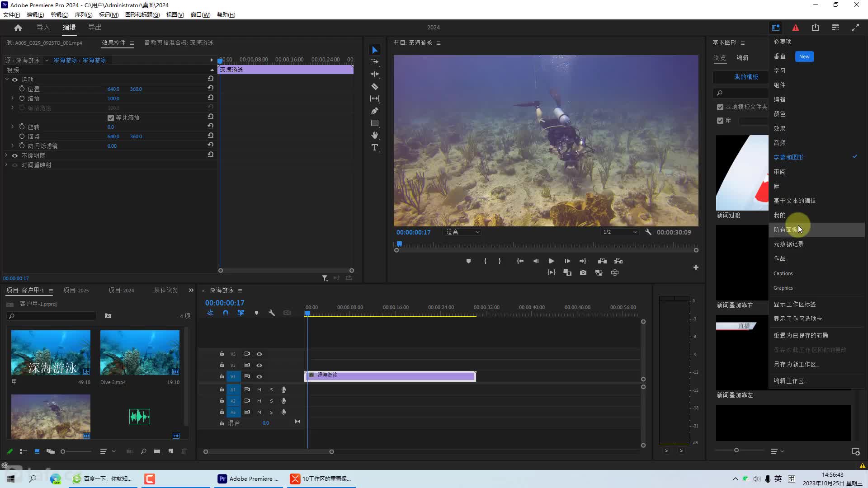Click Find magnifier in Project panel footer

point(143,451)
